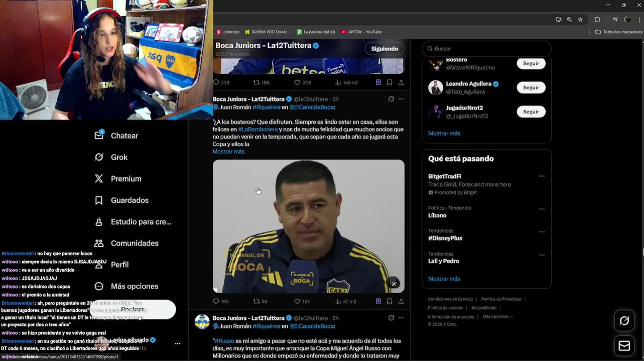Click Chrome zoom magnifier icon in address bar
The image size is (644, 361).
pos(569,20)
